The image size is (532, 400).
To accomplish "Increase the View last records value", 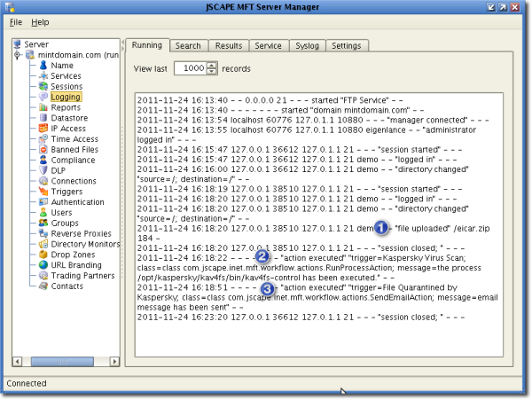I will pos(211,65).
